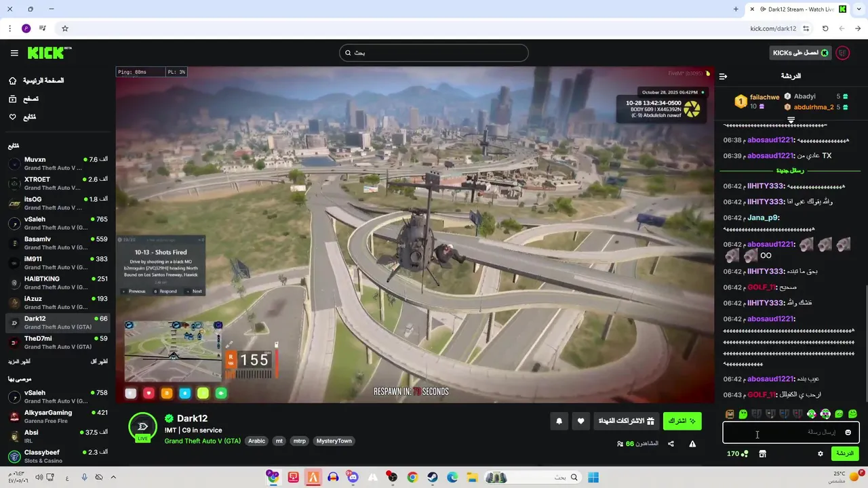Go to Kick home via the logo

(x=49, y=53)
